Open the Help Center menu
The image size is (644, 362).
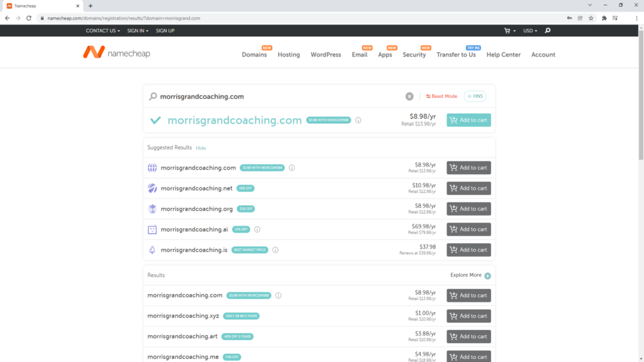tap(504, 55)
